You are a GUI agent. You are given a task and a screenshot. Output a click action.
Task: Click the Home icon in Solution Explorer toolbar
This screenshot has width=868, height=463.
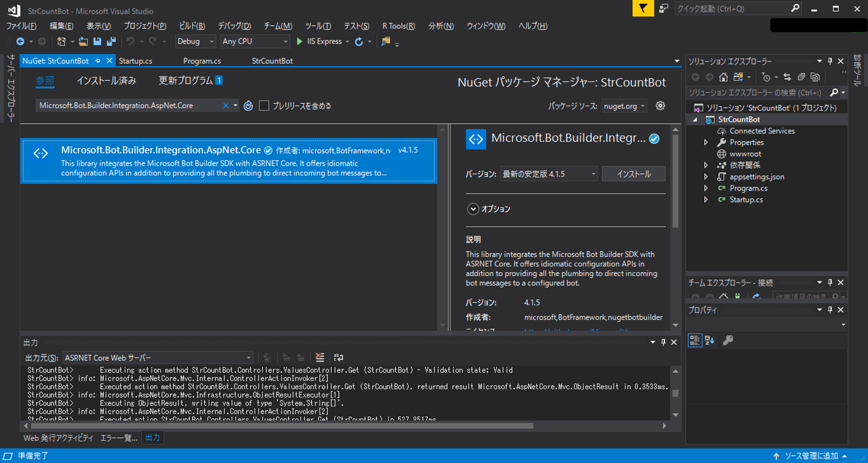[723, 77]
